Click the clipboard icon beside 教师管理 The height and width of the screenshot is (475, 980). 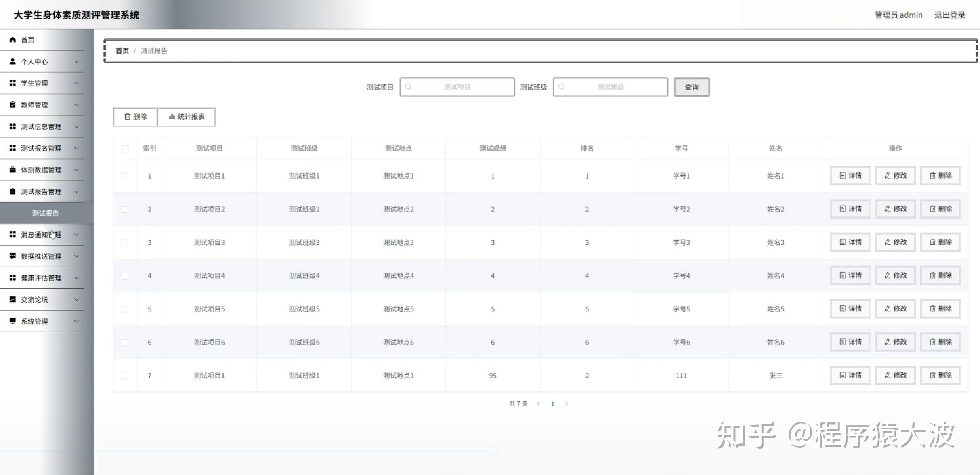point(13,105)
